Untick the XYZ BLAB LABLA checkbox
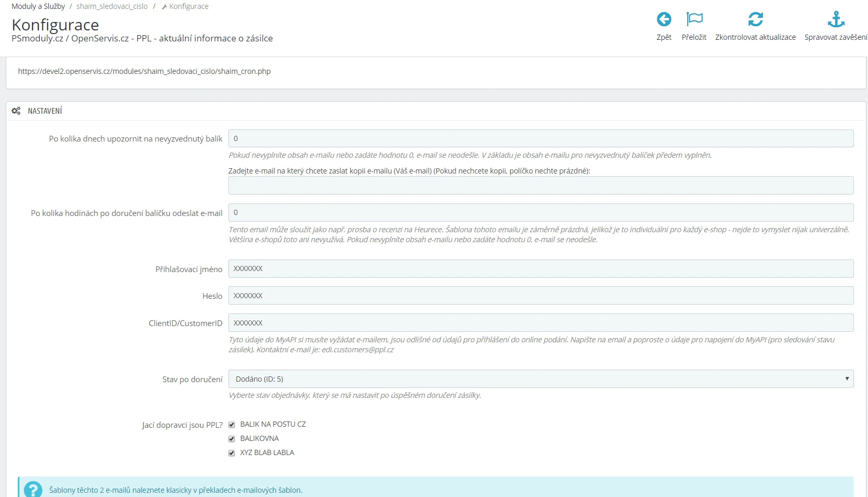This screenshot has height=497, width=868. (x=232, y=453)
